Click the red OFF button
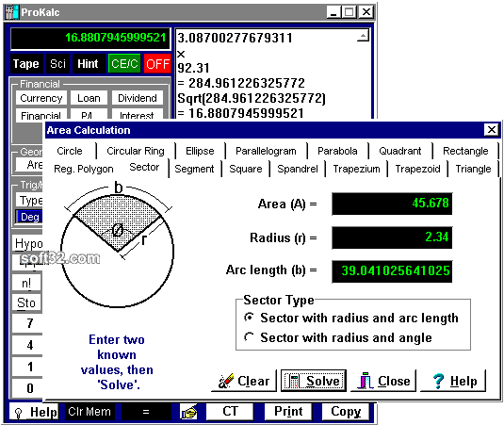 [x=157, y=64]
